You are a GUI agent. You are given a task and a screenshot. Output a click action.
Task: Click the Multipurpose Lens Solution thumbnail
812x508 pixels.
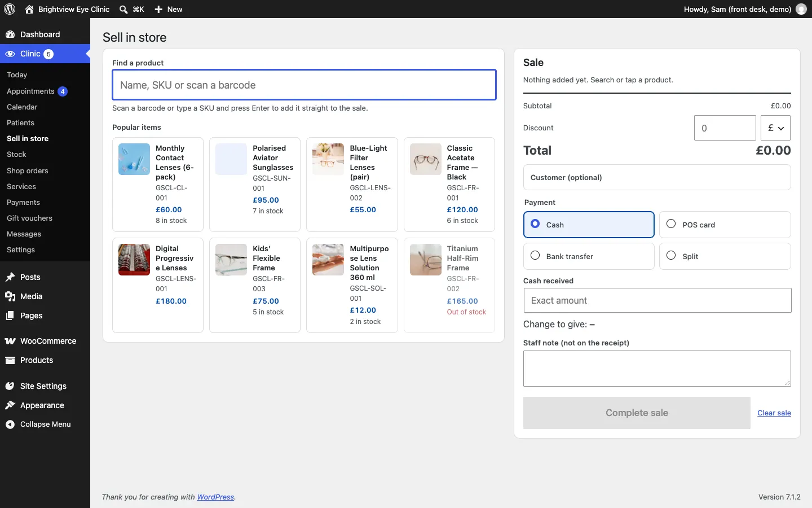click(328, 260)
